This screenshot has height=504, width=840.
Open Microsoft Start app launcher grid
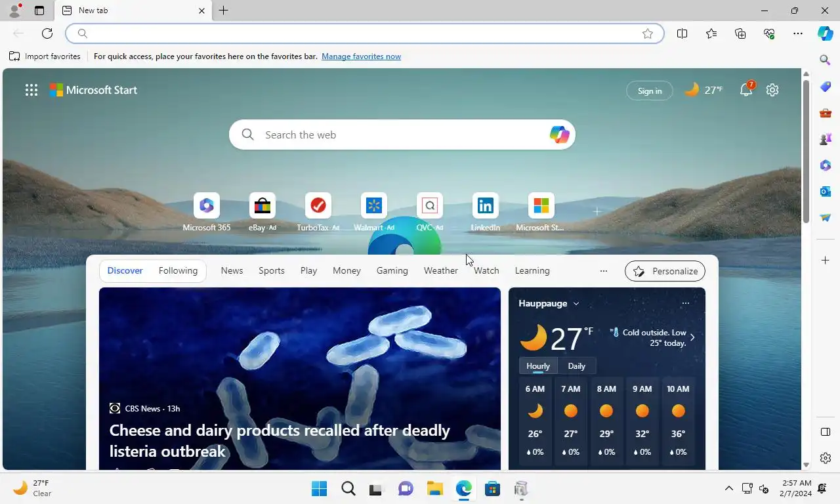click(31, 91)
